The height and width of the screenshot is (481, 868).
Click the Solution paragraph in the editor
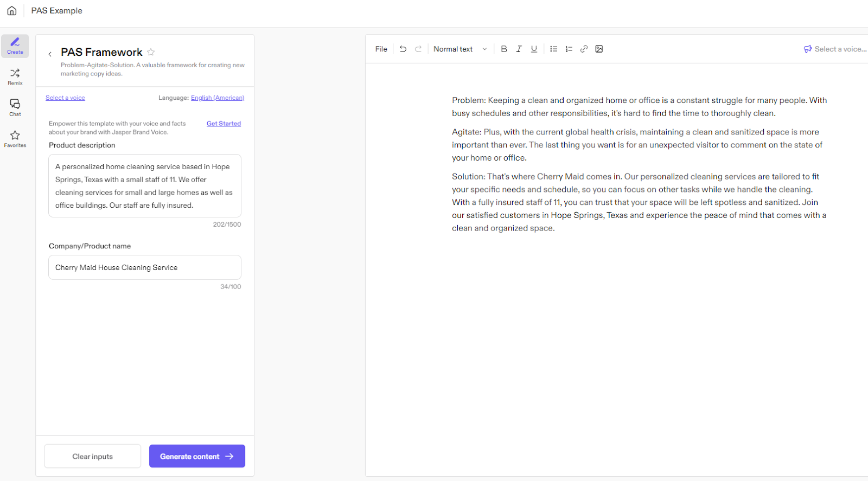(x=640, y=202)
